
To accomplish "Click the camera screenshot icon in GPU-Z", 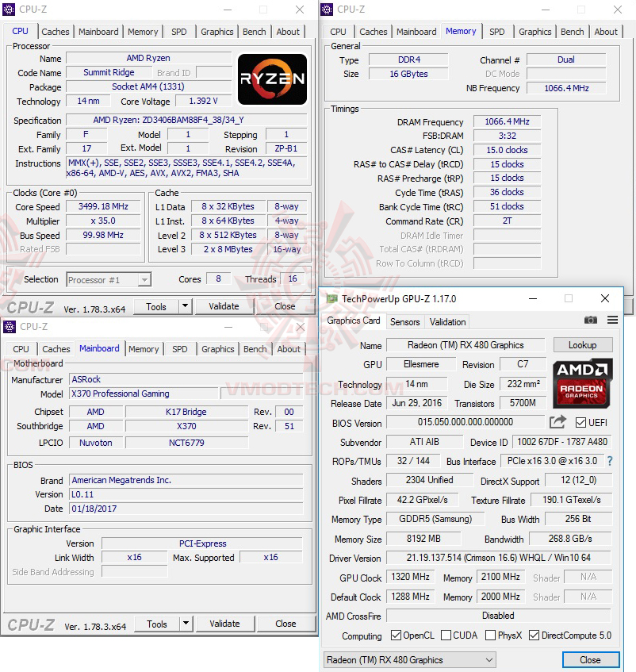I will tap(590, 321).
